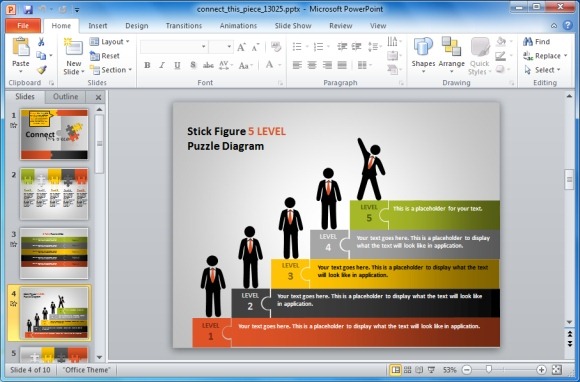
Task: Open the Font Color dropdown arrow
Action: point(280,65)
